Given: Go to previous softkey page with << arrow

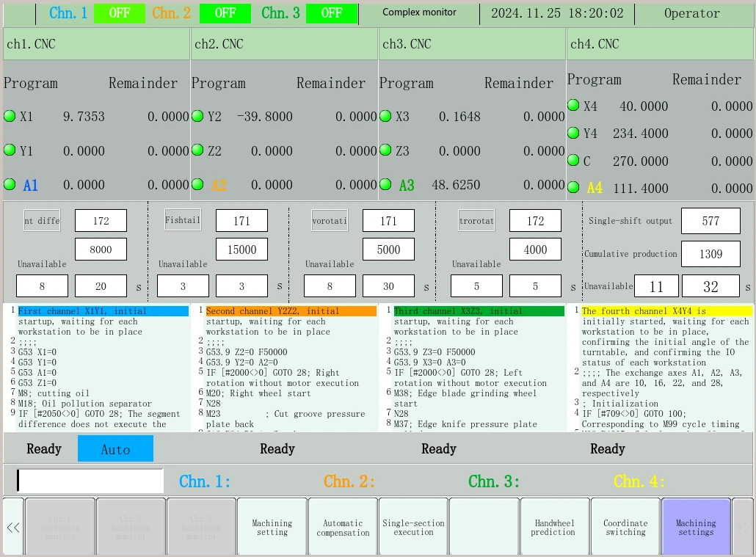Looking at the screenshot, I should (13, 527).
